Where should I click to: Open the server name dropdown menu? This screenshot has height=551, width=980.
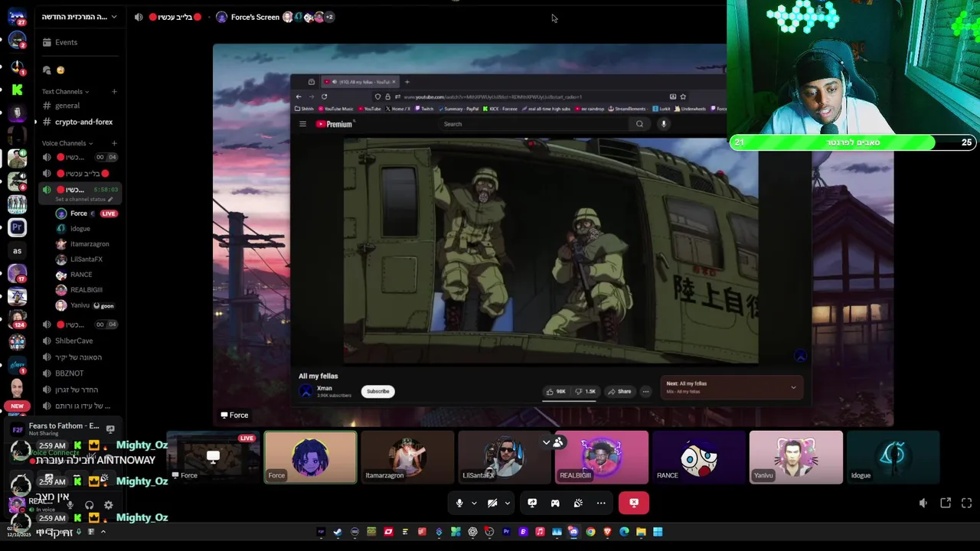(x=80, y=17)
